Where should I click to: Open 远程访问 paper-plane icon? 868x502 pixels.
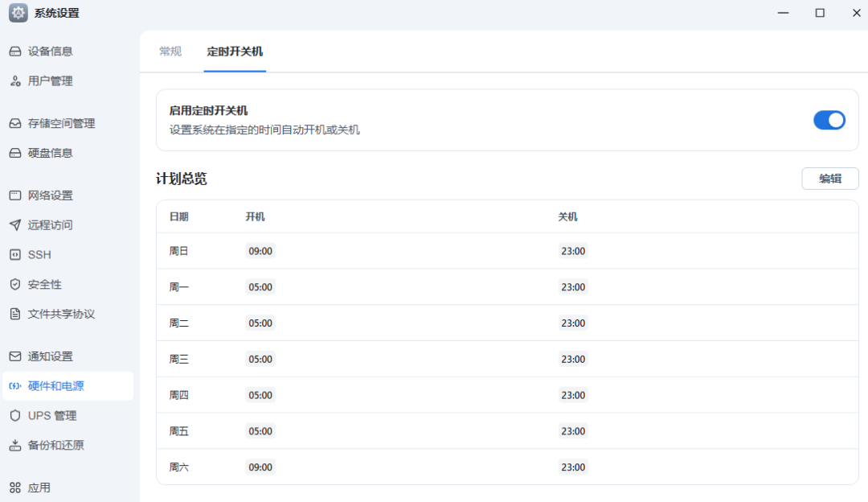[x=14, y=225]
